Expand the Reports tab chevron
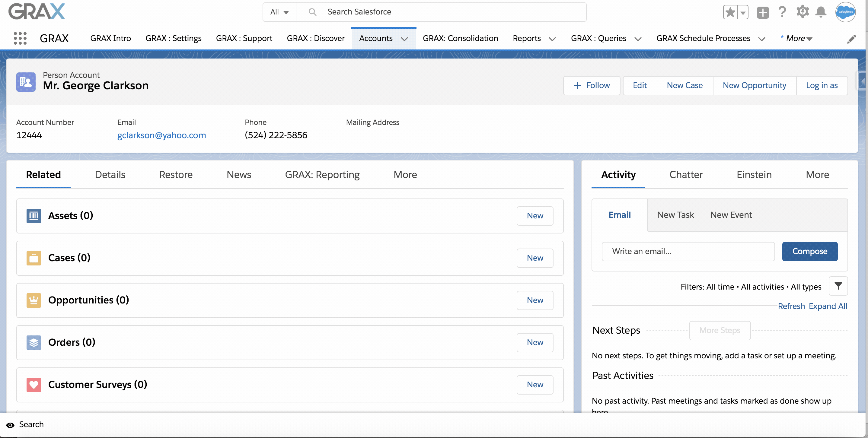The height and width of the screenshot is (438, 868). click(552, 39)
